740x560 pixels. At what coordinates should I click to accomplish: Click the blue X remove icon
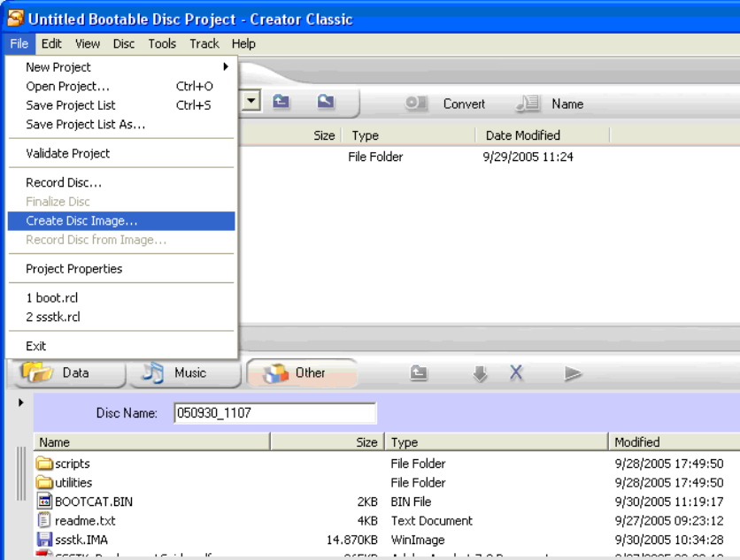coord(516,372)
